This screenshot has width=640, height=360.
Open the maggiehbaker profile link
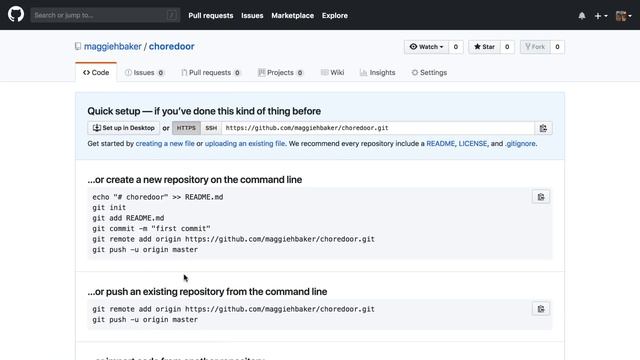(113, 47)
